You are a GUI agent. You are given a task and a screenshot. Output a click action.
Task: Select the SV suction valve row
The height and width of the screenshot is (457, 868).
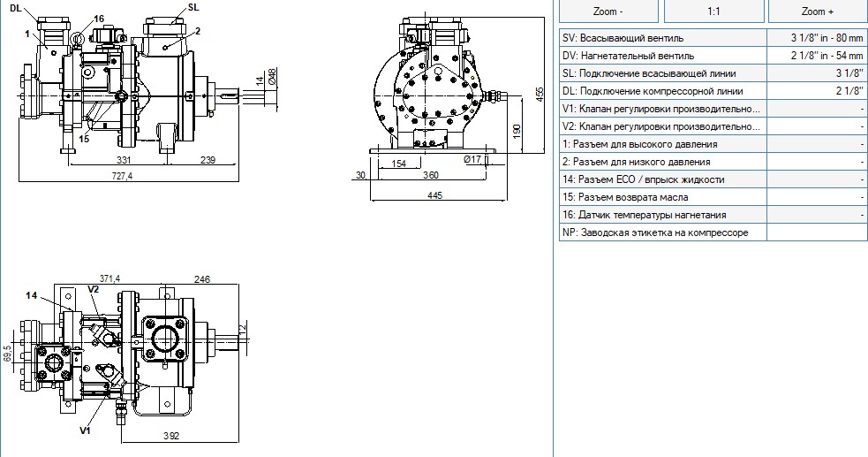click(713, 38)
